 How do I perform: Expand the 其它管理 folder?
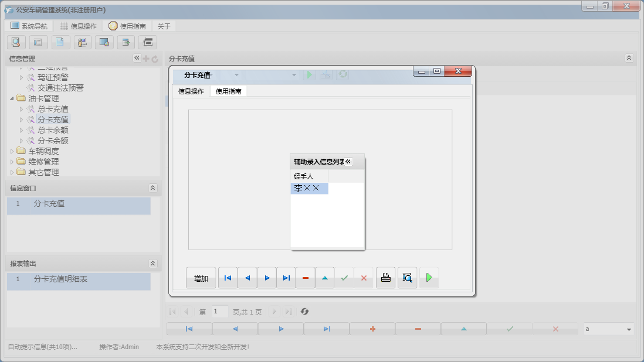[x=12, y=172]
